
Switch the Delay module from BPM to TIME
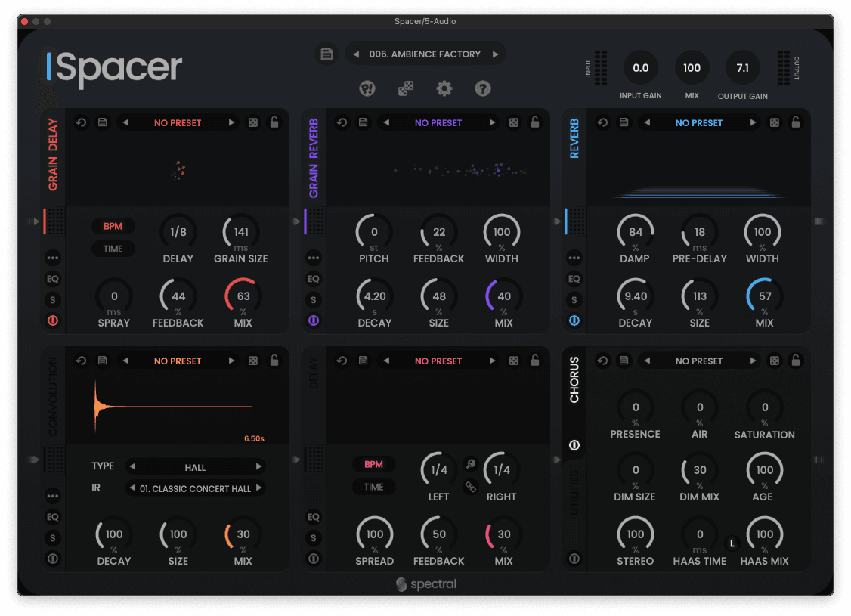tap(374, 487)
